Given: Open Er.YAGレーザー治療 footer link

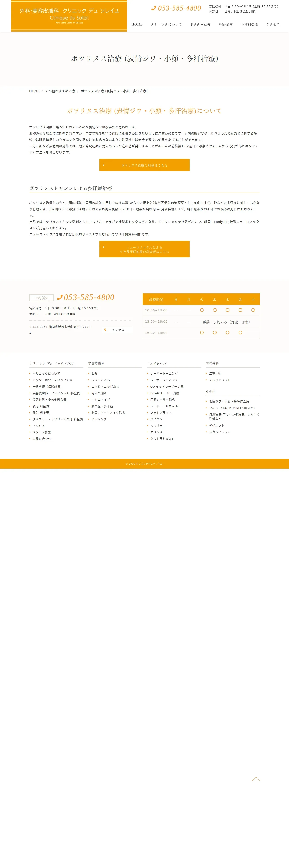Looking at the screenshot, I should 165,393.
